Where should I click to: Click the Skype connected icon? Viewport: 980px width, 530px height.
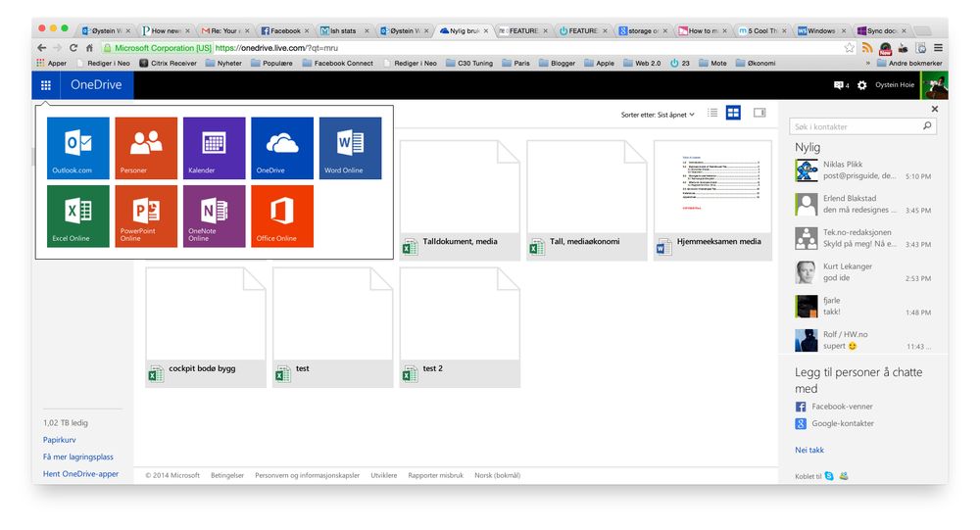point(829,475)
